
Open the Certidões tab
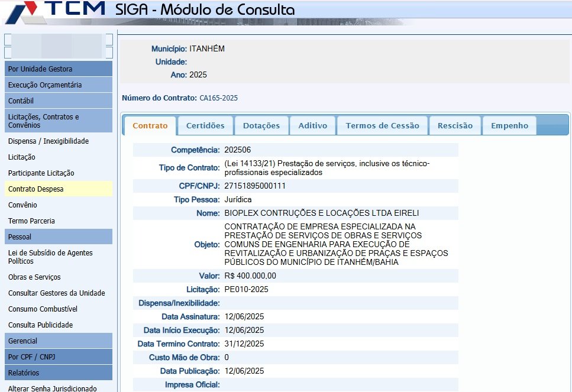click(x=205, y=125)
